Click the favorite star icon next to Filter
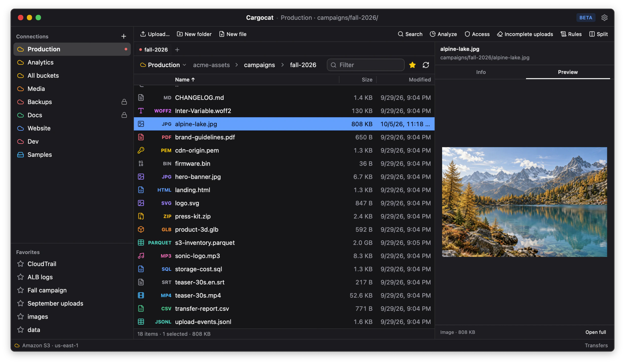 [x=412, y=65]
